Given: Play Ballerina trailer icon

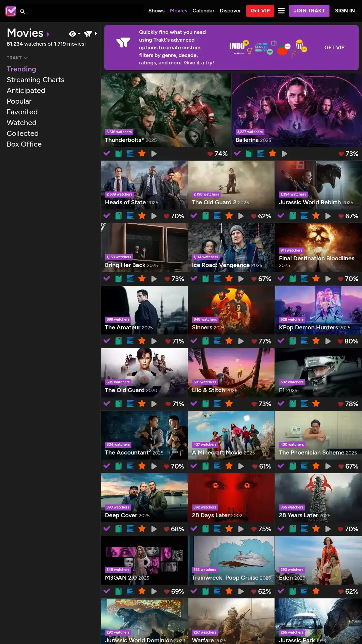Looking at the screenshot, I should pos(285,154).
